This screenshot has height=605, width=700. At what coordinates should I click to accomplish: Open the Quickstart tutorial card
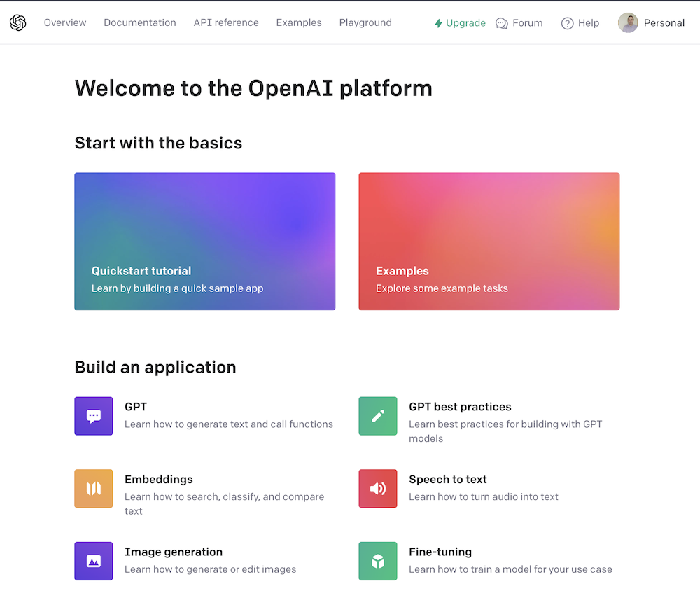(205, 241)
